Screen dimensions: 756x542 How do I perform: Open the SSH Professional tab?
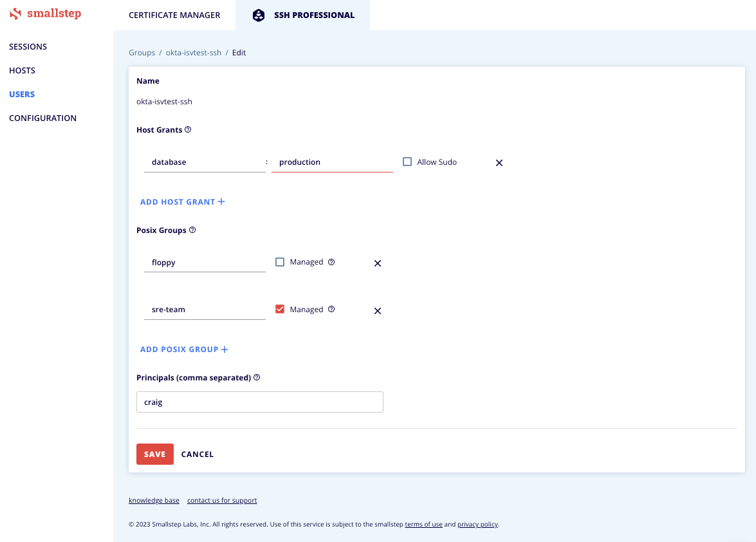pos(303,15)
